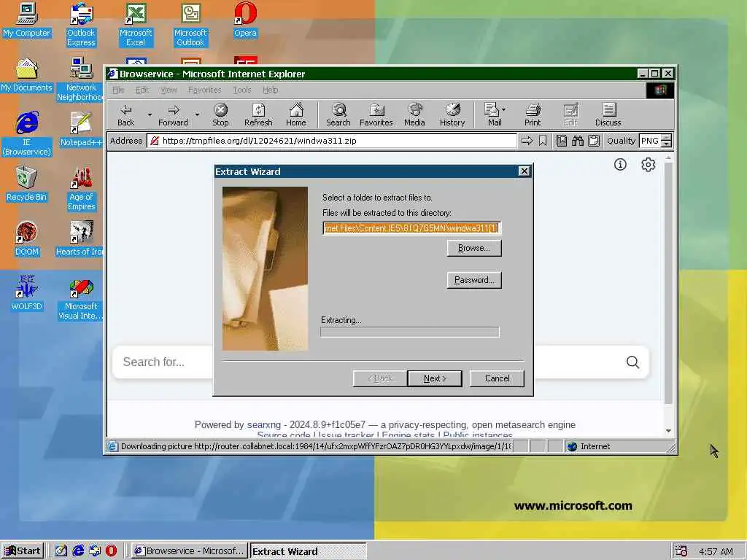Click the extraction progress bar
The width and height of the screenshot is (747, 560).
click(410, 332)
